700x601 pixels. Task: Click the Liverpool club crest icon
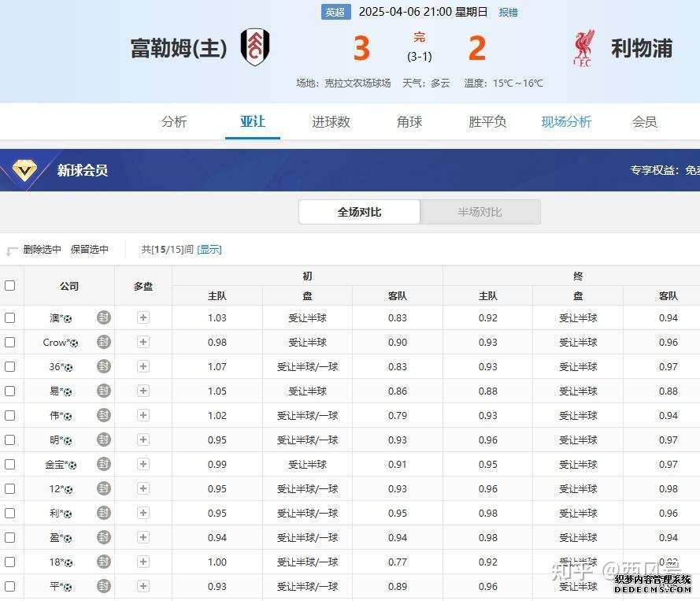point(584,48)
